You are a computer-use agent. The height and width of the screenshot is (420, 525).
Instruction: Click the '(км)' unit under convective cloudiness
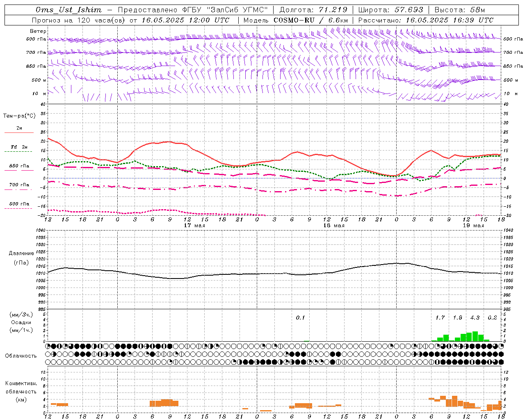tap(21, 399)
